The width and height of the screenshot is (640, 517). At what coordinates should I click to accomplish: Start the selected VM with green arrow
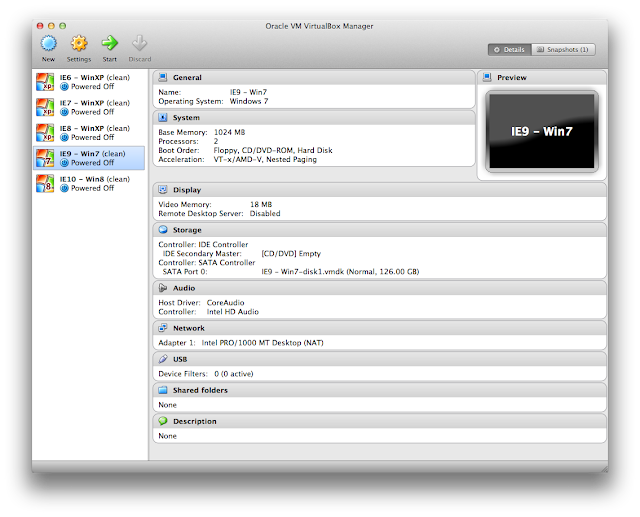pyautogui.click(x=109, y=43)
